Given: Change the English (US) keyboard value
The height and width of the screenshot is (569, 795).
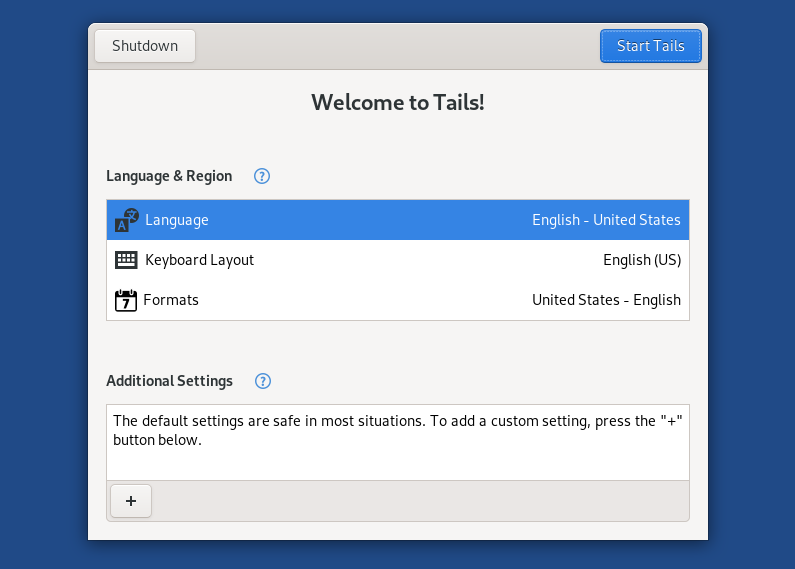Looking at the screenshot, I should (641, 260).
